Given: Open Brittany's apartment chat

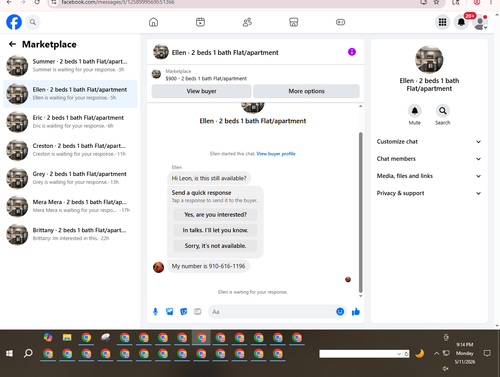Looking at the screenshot, I should pyautogui.click(x=70, y=234).
